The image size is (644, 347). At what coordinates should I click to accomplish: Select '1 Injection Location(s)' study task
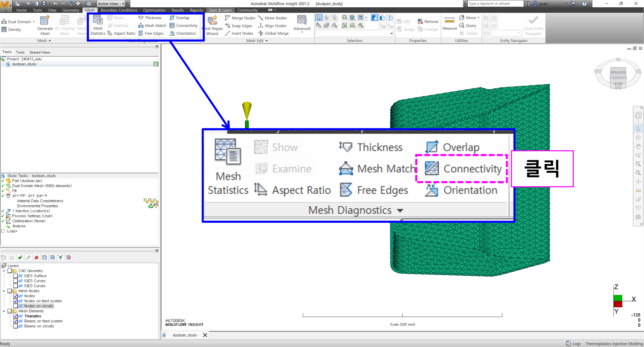[31, 211]
